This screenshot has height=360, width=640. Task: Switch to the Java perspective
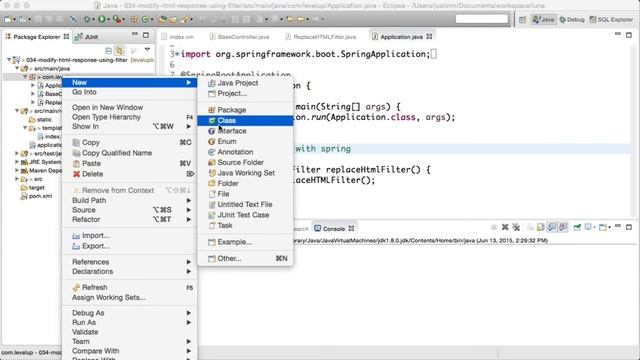[x=543, y=19]
